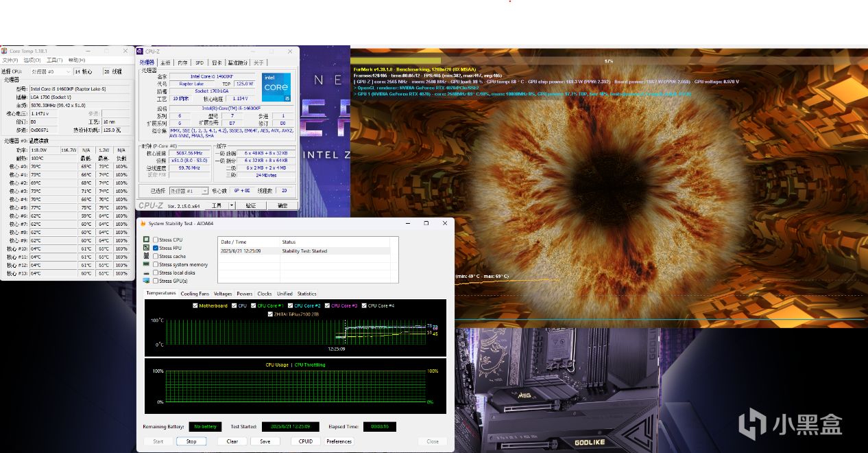Click the Tools button in CPU-Z

[217, 205]
